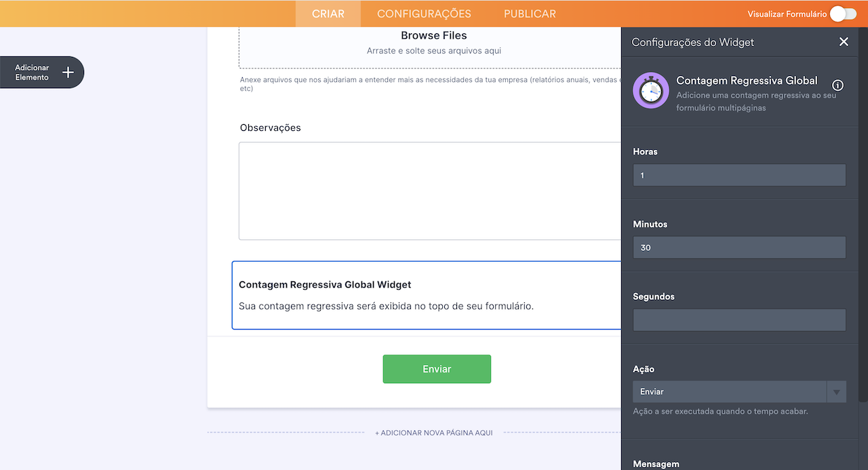Click the empty Segundos input field

[x=739, y=320]
